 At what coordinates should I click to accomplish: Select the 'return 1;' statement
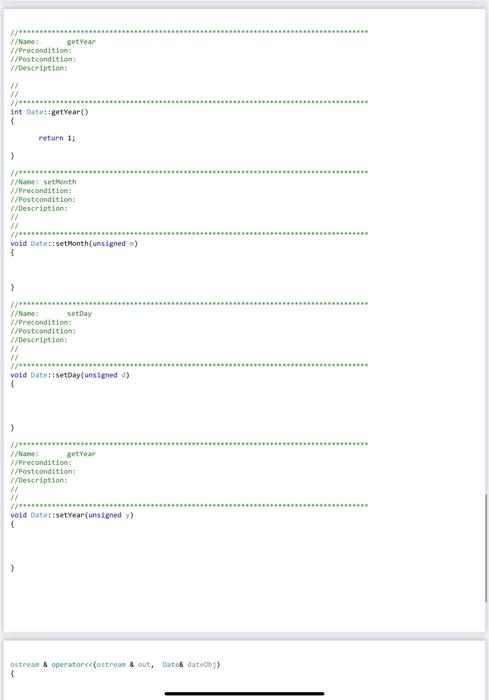click(57, 138)
